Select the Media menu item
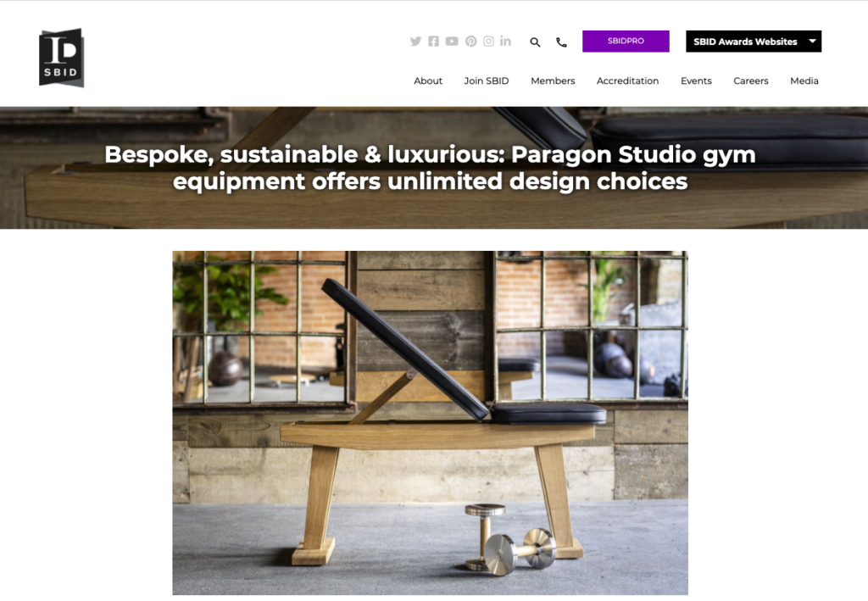This screenshot has height=601, width=868. point(804,81)
